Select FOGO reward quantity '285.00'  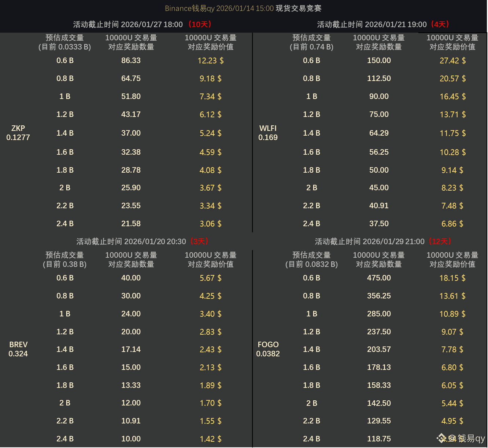pyautogui.click(x=379, y=314)
